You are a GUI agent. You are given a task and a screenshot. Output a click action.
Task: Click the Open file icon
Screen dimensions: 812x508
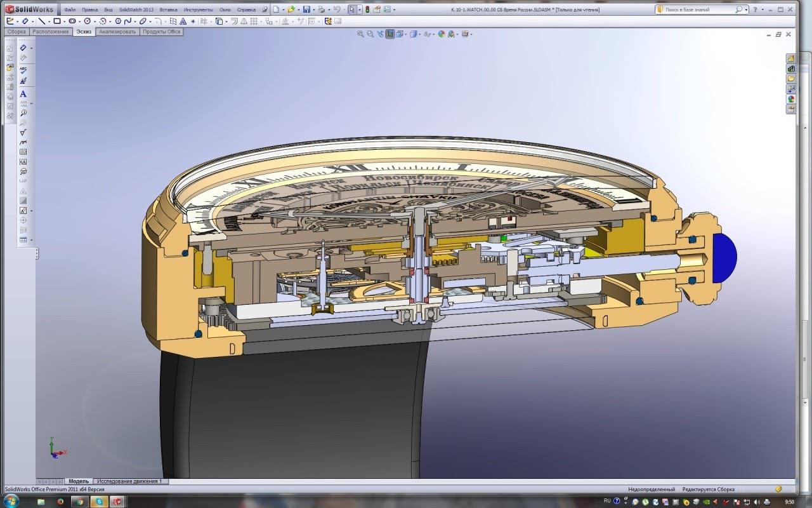coord(291,10)
